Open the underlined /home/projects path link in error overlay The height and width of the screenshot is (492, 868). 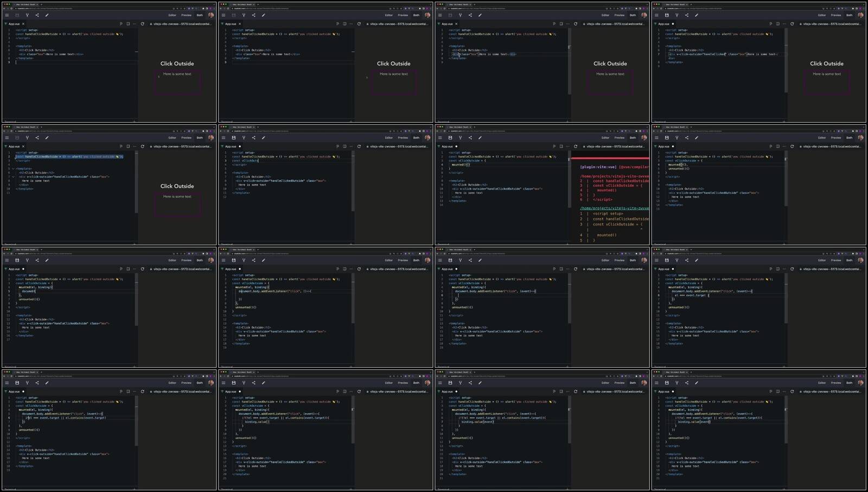click(x=615, y=208)
